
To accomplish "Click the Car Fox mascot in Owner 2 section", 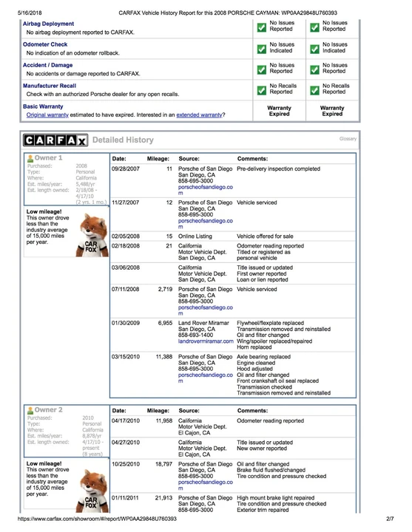I will (x=92, y=491).
